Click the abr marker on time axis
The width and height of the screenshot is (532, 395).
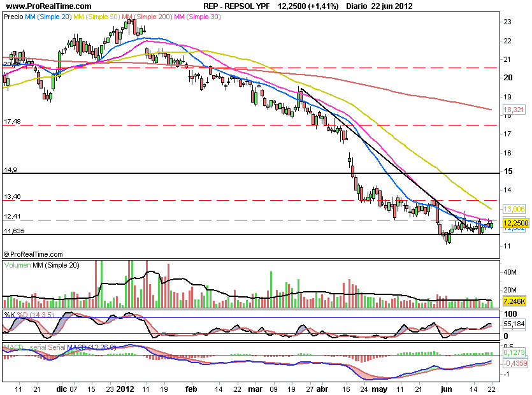(322, 389)
